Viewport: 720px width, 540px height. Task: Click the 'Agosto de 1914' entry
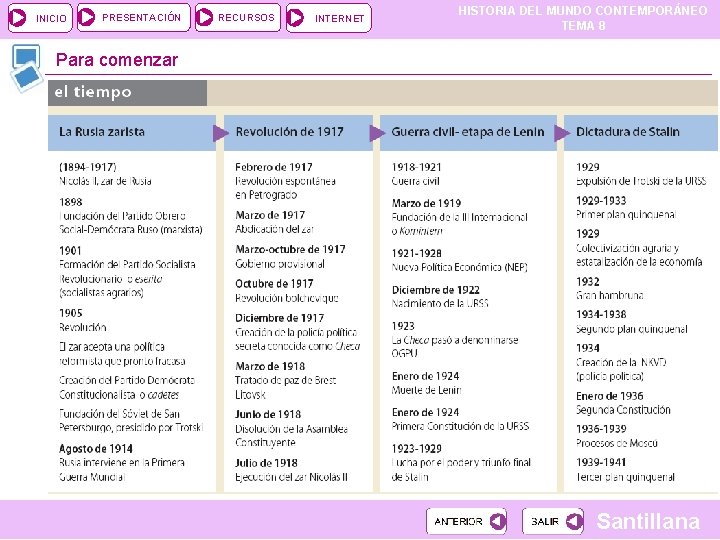pyautogui.click(x=96, y=449)
